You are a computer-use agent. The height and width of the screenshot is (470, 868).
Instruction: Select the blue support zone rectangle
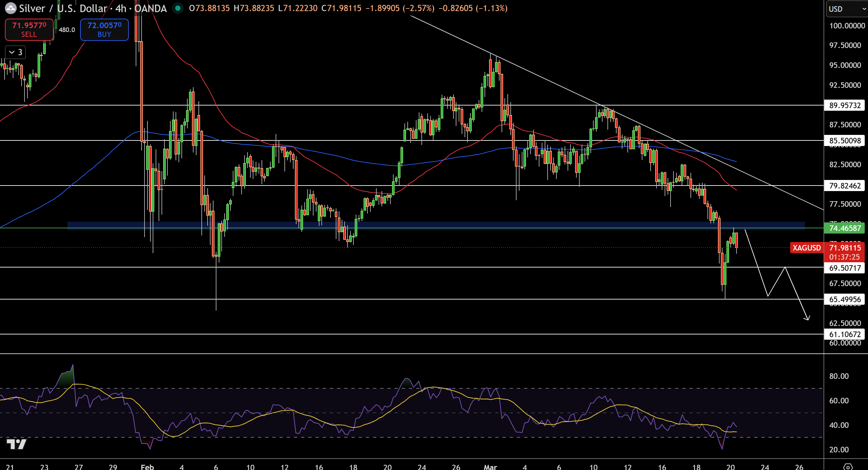(x=436, y=225)
